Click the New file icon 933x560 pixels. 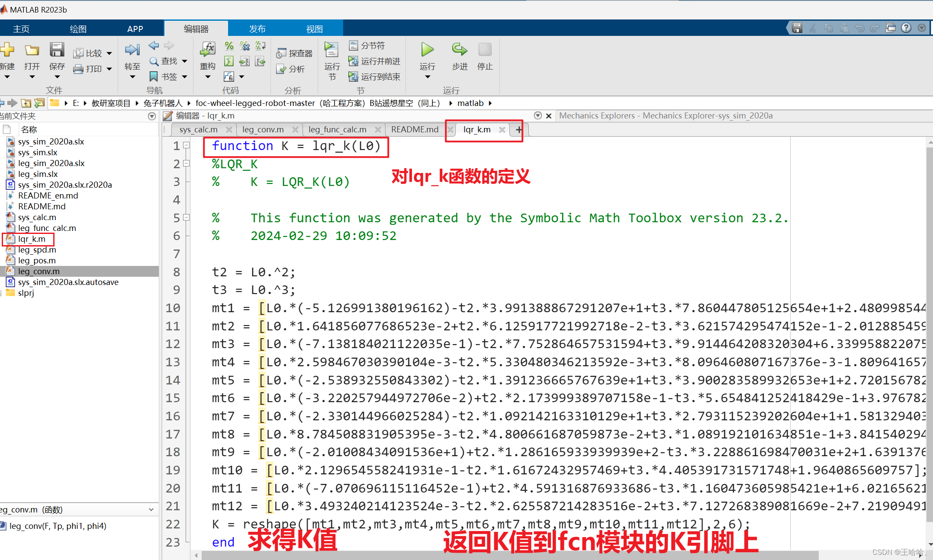7,50
